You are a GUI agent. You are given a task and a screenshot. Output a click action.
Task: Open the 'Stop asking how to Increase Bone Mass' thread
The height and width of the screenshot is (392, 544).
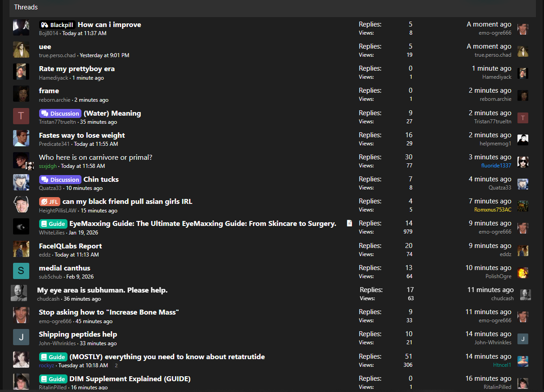tap(109, 312)
